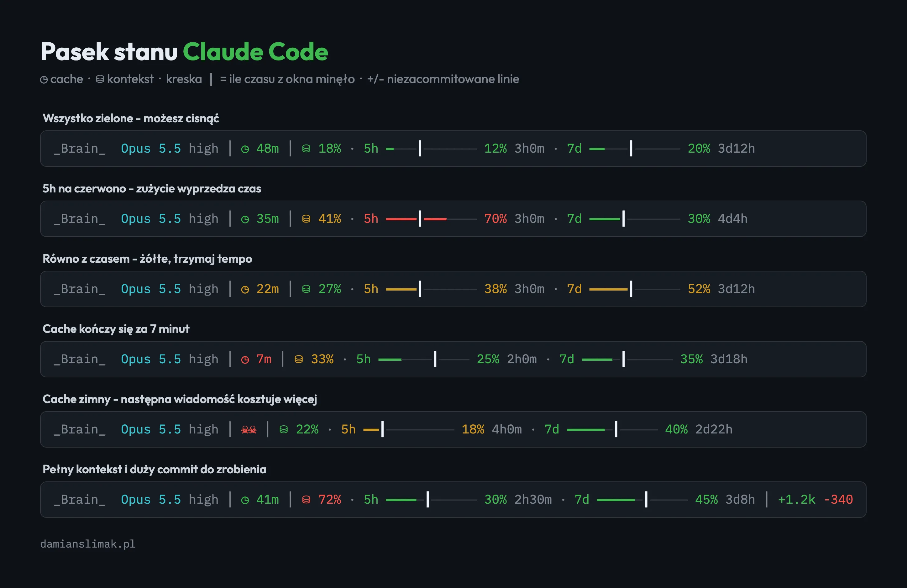Click the context icon beside 27%
Viewport: 907px width, 588px height.
tap(306, 289)
